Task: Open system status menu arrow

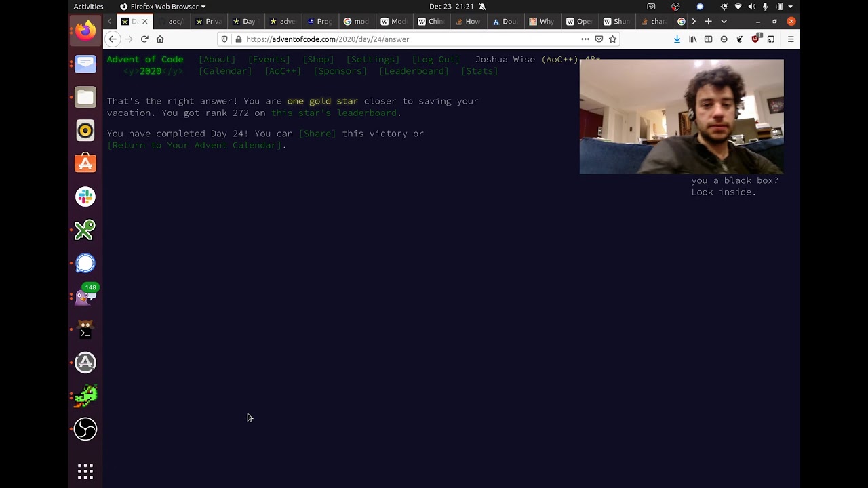Action: [791, 7]
